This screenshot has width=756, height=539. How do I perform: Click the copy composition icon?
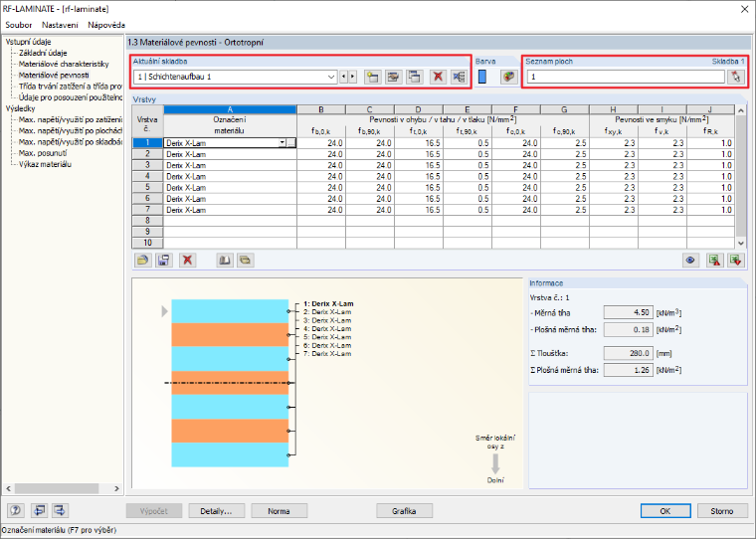[x=414, y=77]
